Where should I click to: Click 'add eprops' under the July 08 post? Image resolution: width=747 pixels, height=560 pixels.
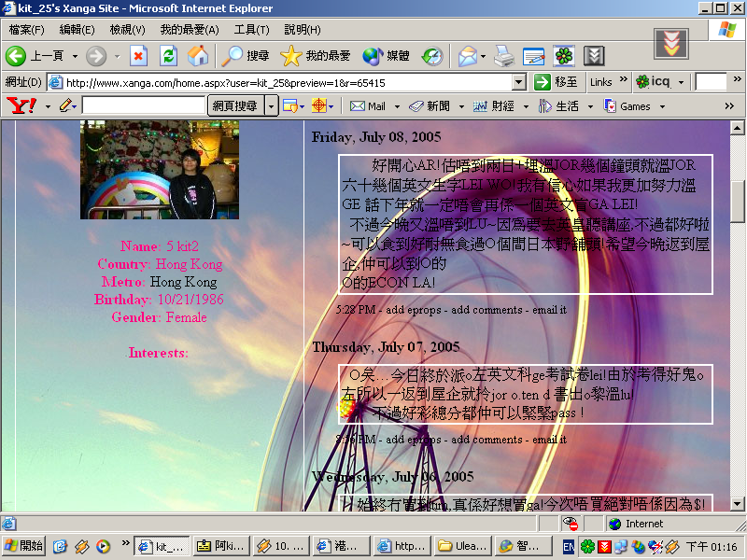(414, 310)
